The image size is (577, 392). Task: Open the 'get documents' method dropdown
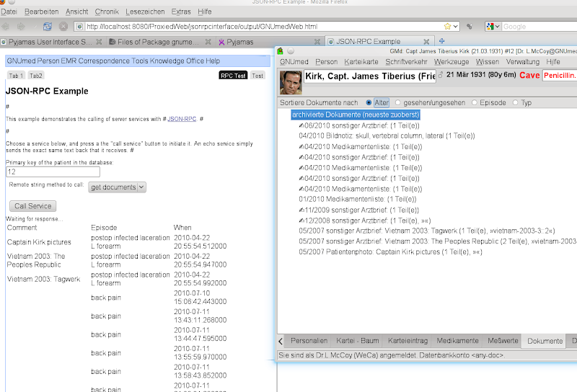coord(117,187)
